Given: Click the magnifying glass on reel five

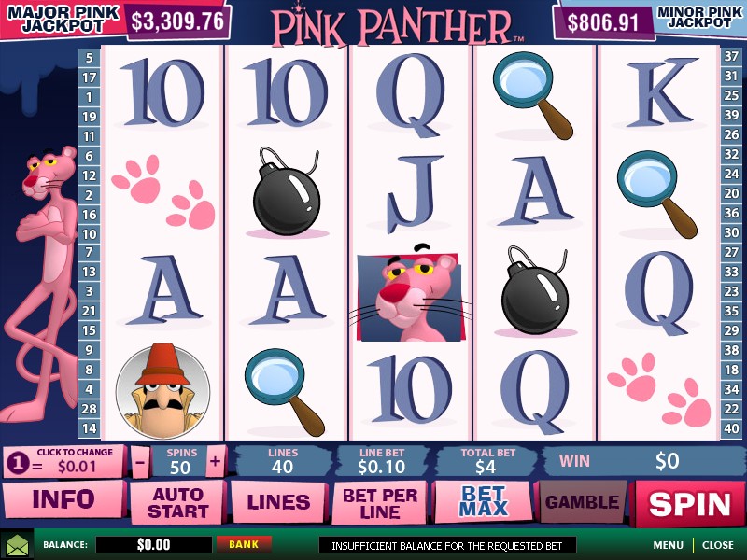Looking at the screenshot, I should pos(656,194).
